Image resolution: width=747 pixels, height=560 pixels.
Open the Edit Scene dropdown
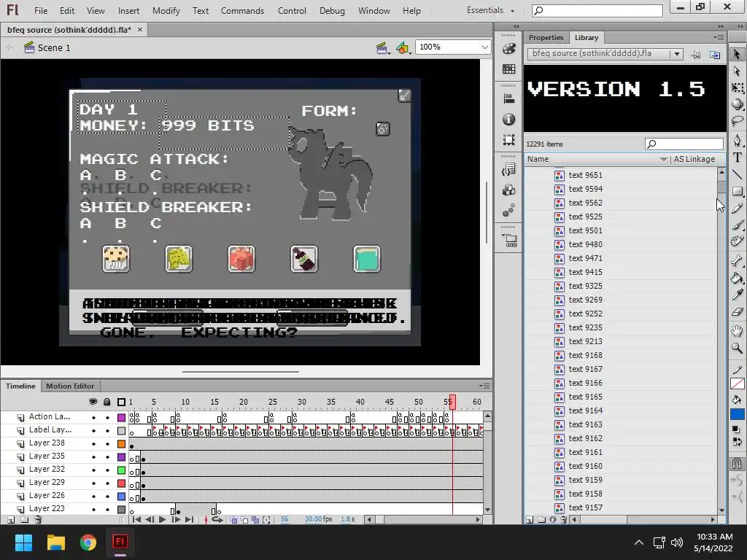tap(382, 47)
